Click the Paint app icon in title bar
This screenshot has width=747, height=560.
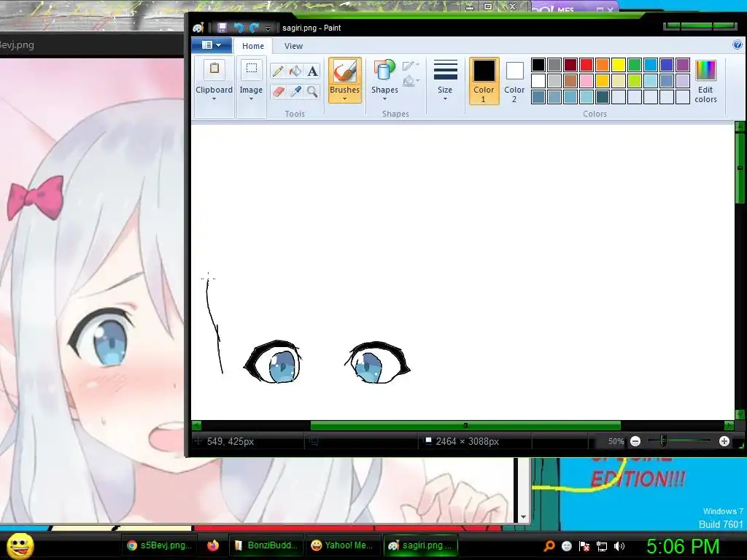pyautogui.click(x=198, y=28)
